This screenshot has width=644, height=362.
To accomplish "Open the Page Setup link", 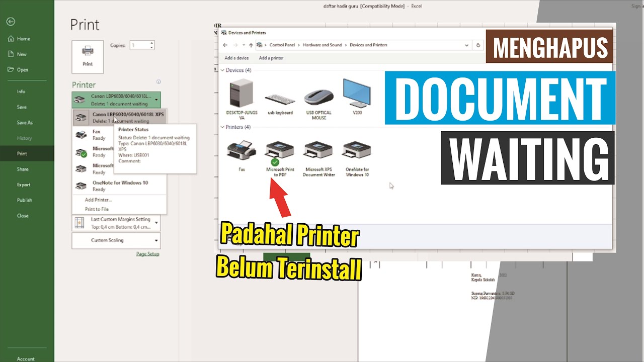I will tap(147, 254).
